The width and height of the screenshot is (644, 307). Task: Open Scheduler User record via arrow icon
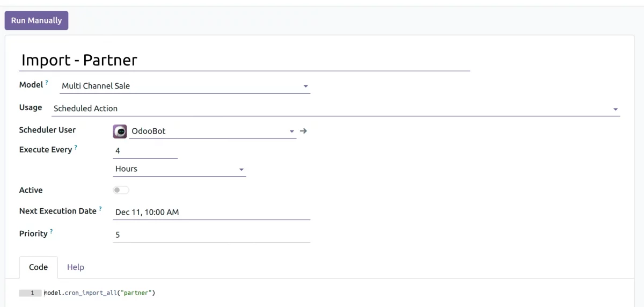[x=303, y=131]
